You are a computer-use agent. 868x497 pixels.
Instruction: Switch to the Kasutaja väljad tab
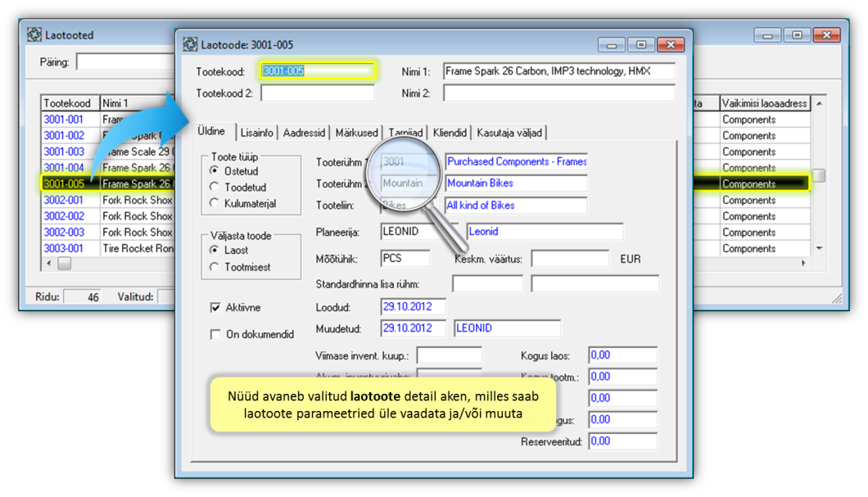click(x=509, y=133)
